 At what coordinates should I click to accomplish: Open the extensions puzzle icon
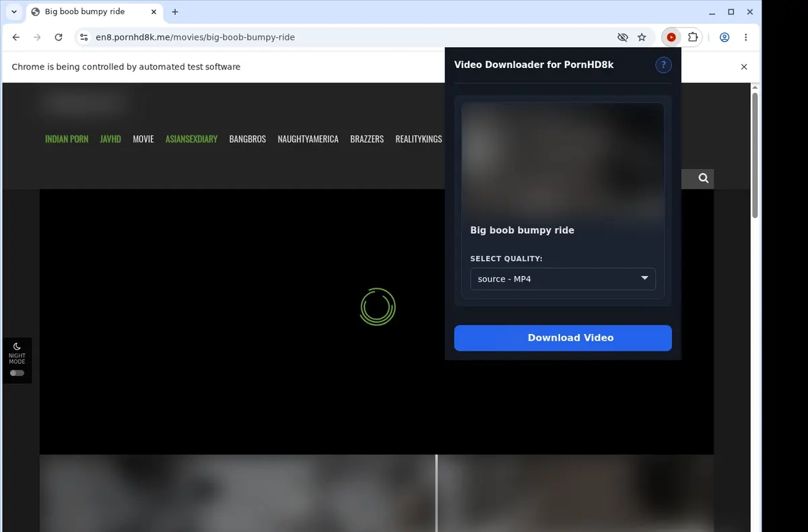coord(693,38)
